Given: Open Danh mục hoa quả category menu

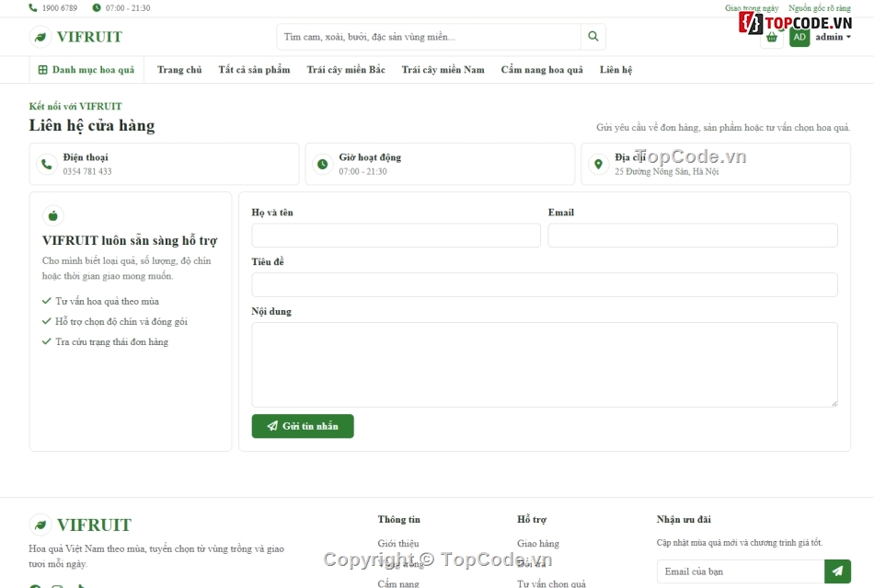Looking at the screenshot, I should coord(86,70).
